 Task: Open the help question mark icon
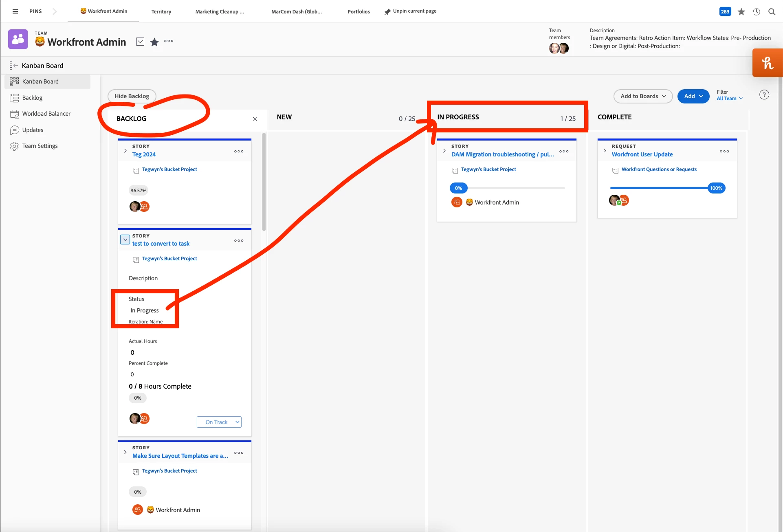click(x=764, y=95)
